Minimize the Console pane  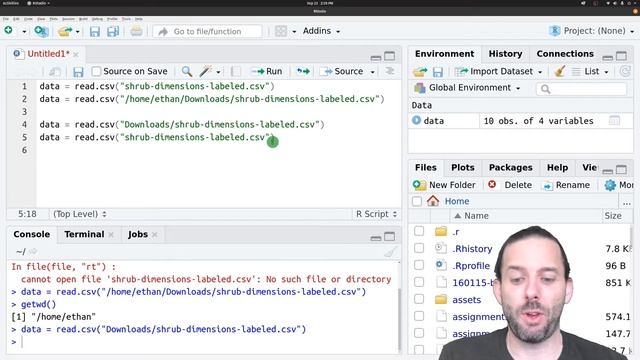click(376, 237)
